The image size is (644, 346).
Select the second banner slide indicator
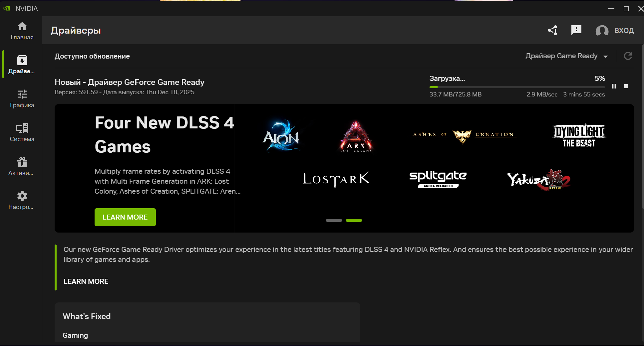tap(354, 220)
